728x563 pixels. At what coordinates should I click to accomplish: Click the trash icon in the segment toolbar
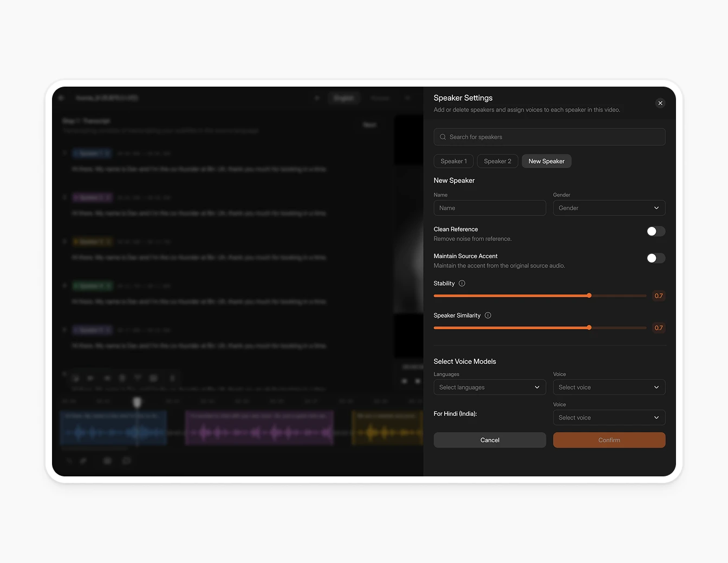[x=122, y=378]
